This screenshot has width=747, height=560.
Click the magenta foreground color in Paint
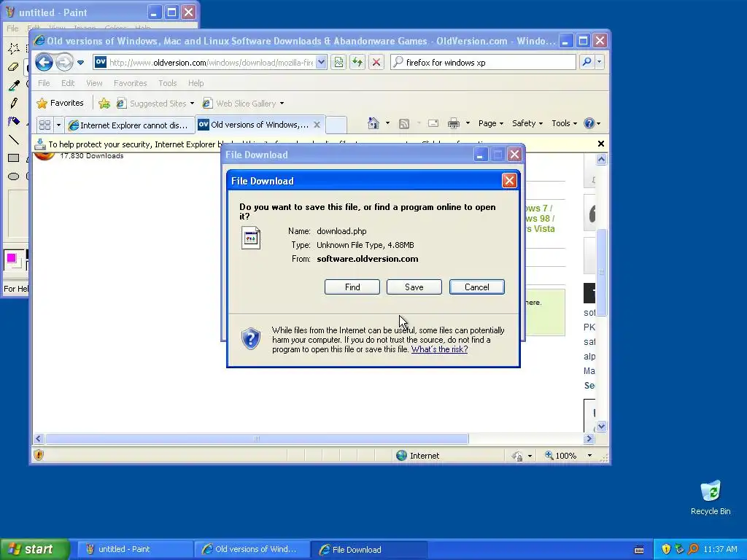pyautogui.click(x=12, y=257)
